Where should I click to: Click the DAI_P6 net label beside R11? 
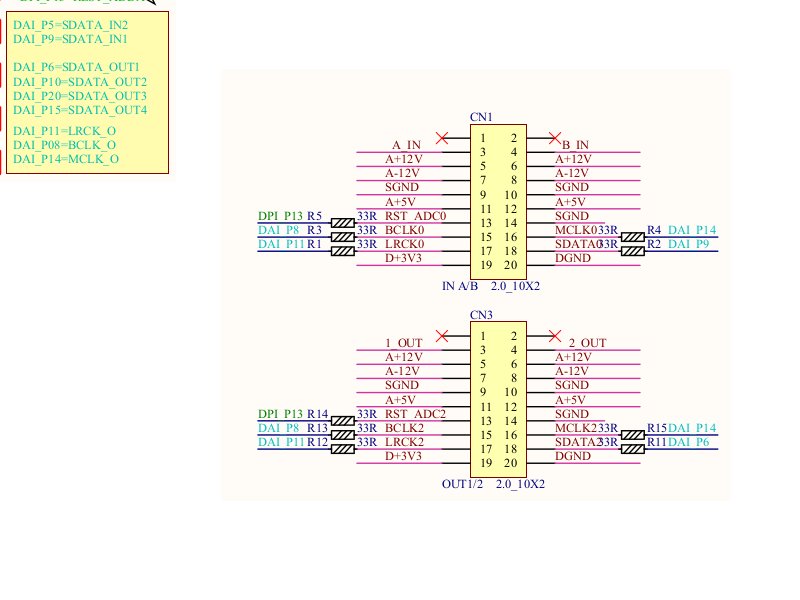point(688,442)
